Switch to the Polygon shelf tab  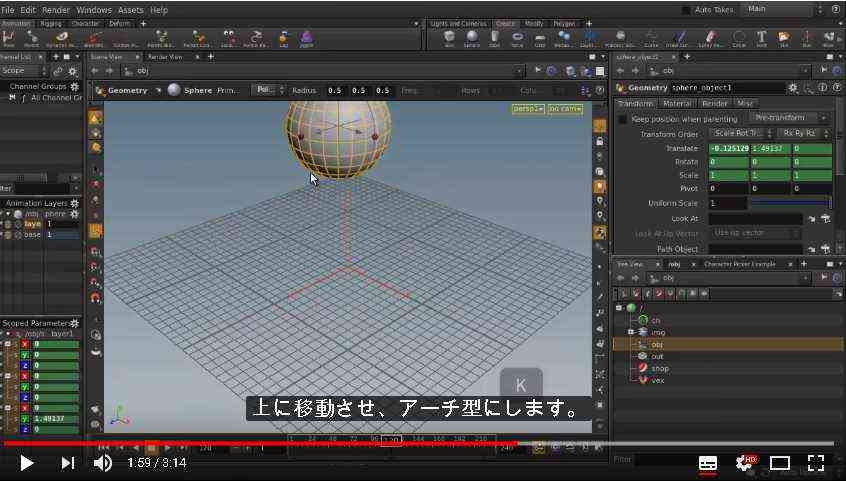tap(564, 24)
